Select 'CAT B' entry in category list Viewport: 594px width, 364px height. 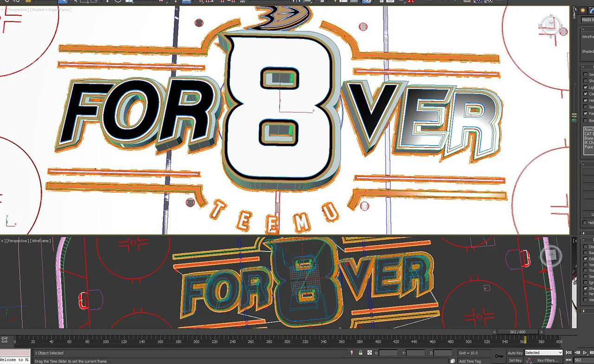click(x=589, y=134)
